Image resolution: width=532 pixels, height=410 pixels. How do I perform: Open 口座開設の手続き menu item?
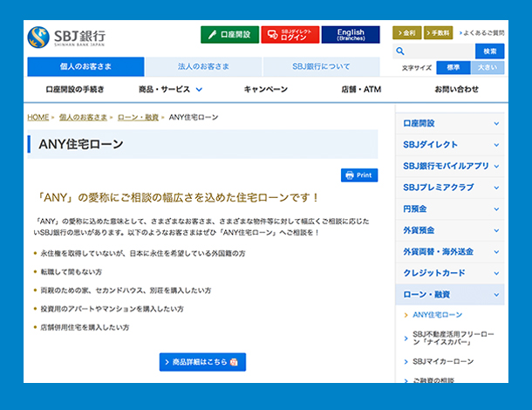pos(75,89)
